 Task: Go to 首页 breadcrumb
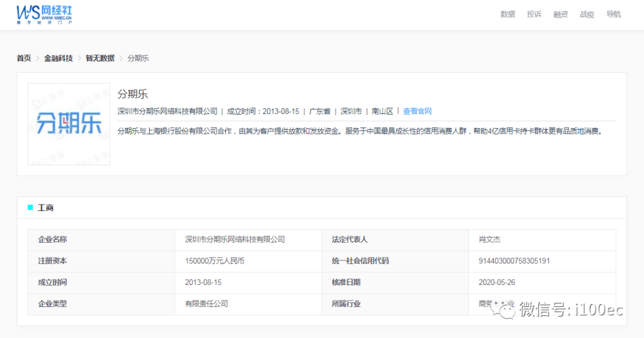pos(24,58)
